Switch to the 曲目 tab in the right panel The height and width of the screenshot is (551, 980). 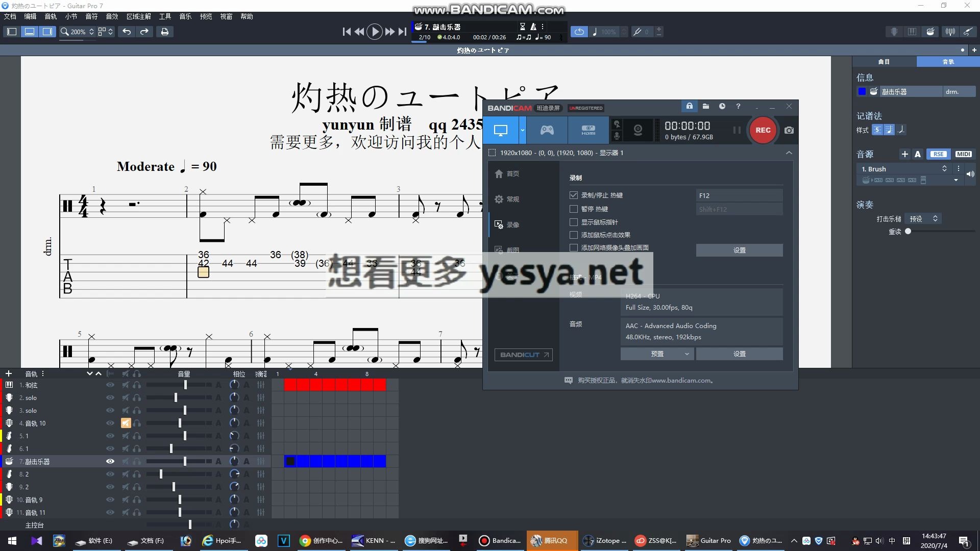884,61
